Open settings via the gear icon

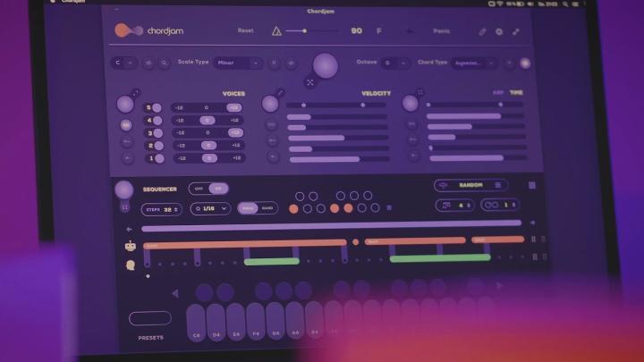tap(499, 31)
